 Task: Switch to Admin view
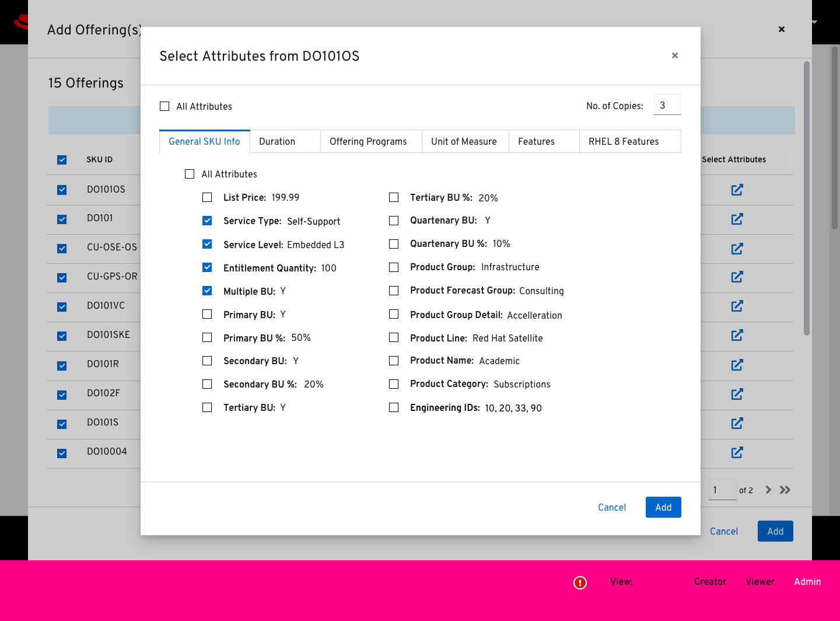(x=807, y=581)
